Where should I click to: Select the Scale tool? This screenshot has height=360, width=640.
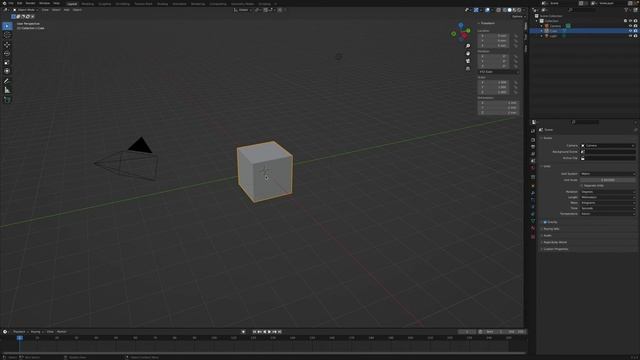[x=7, y=62]
